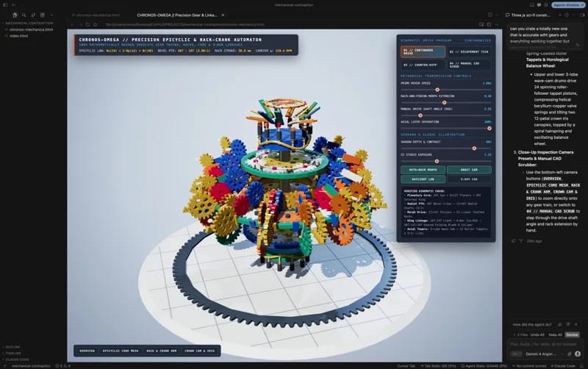The image size is (588, 369).
Task: Split the editor with the split icon
Action: click(490, 15)
